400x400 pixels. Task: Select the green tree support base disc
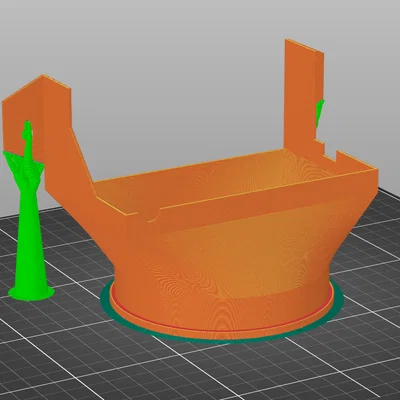tap(31, 293)
